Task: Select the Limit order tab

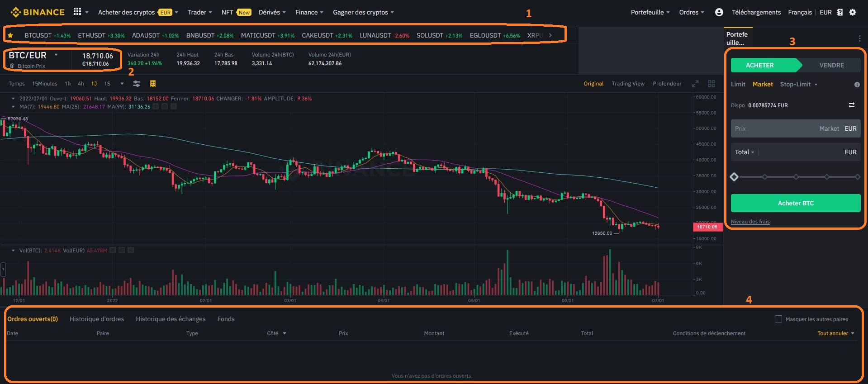Action: tap(738, 84)
